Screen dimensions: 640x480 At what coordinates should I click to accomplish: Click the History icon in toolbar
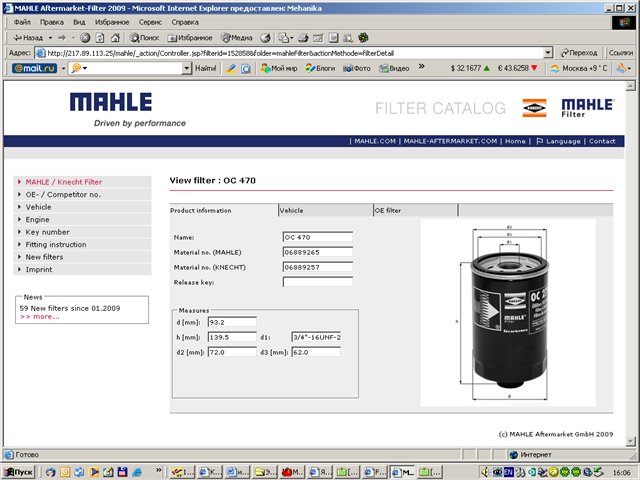[x=265, y=38]
